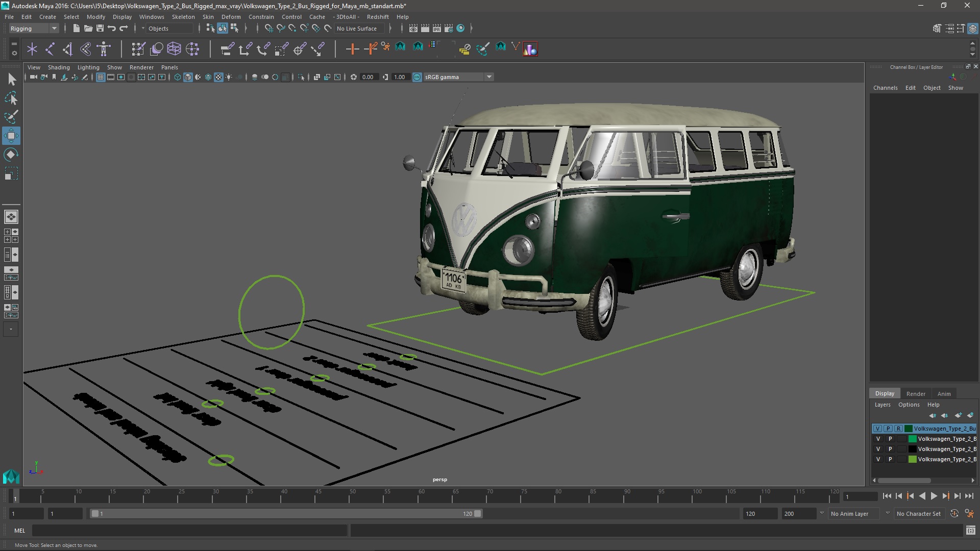Toggle R display type of selected layer

coord(898,429)
